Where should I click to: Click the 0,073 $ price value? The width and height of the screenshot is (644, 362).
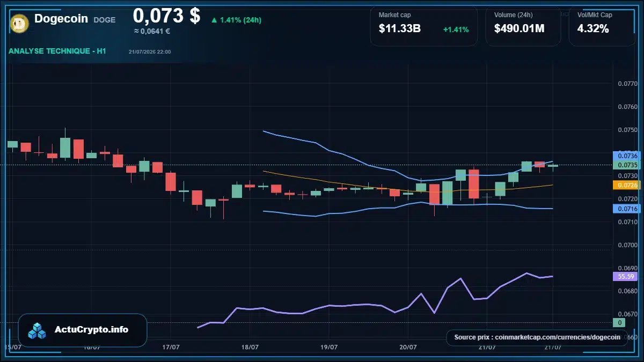tap(167, 16)
